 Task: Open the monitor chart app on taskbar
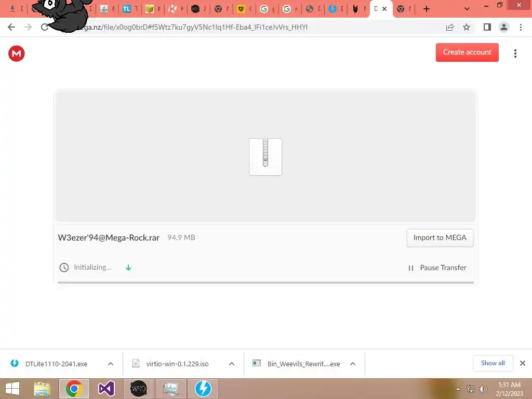click(x=170, y=389)
